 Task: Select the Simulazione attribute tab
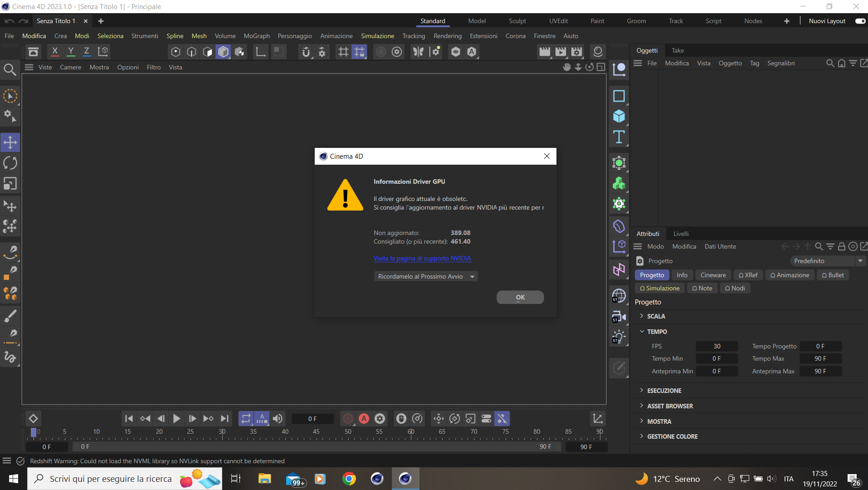659,288
